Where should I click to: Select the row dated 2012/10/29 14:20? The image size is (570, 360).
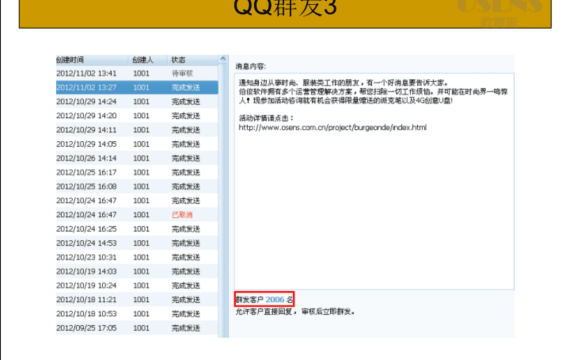137,116
